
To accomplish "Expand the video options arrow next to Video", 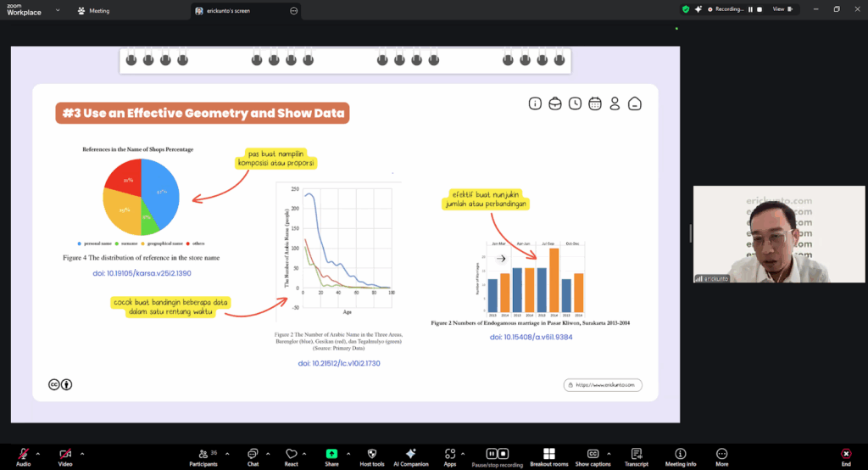I will coord(81,451).
